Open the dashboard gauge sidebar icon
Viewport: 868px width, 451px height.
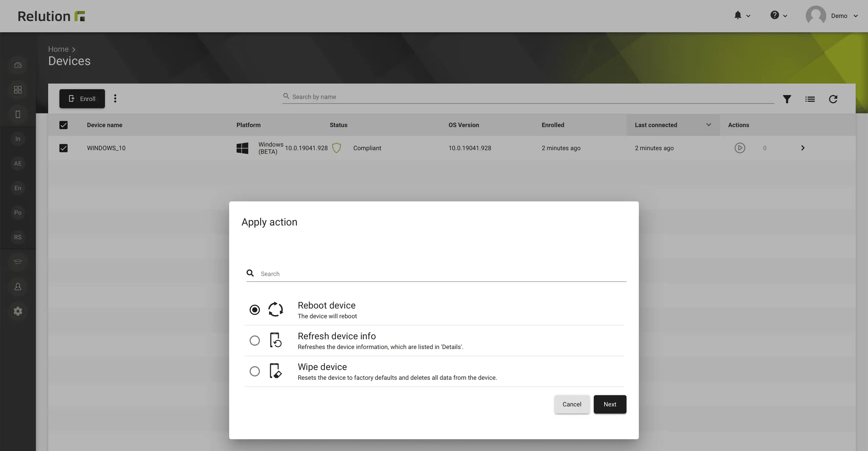point(18,65)
